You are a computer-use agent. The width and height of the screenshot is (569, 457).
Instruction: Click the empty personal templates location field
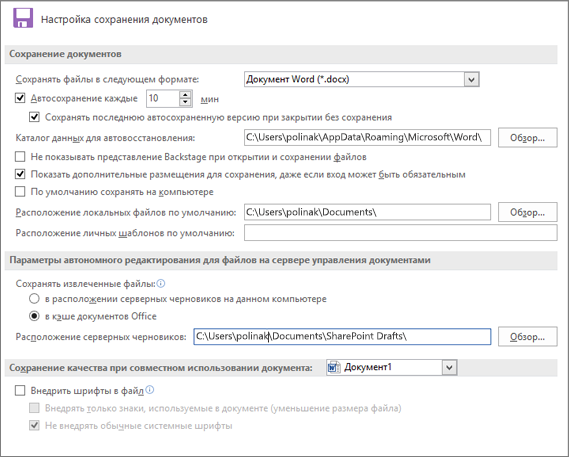click(x=400, y=233)
